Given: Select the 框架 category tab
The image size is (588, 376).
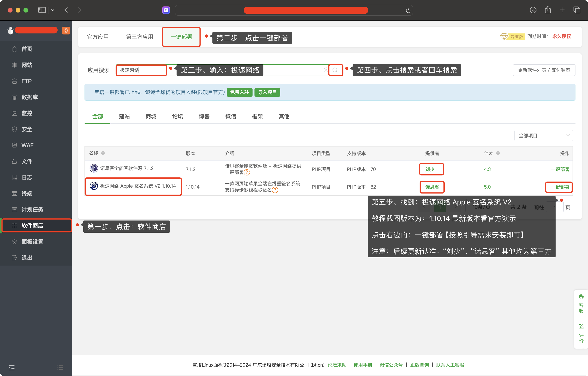Looking at the screenshot, I should click(x=257, y=116).
